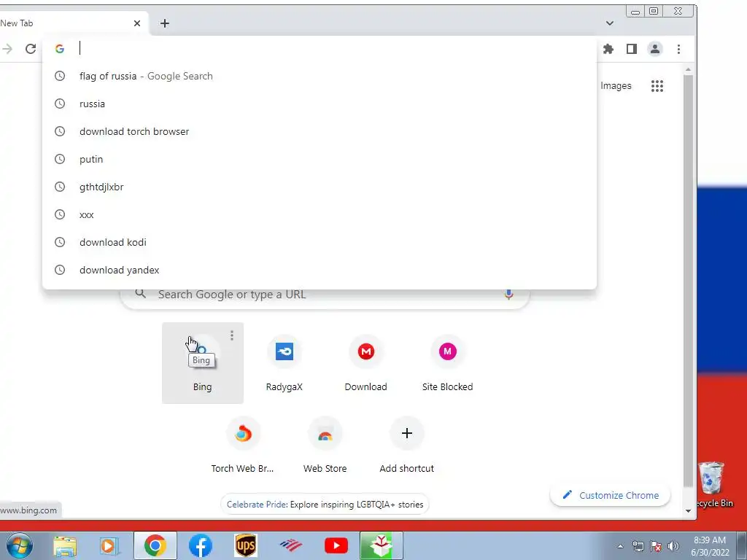The width and height of the screenshot is (747, 560).
Task: Open Windows Media Player from the taskbar
Action: 109,545
